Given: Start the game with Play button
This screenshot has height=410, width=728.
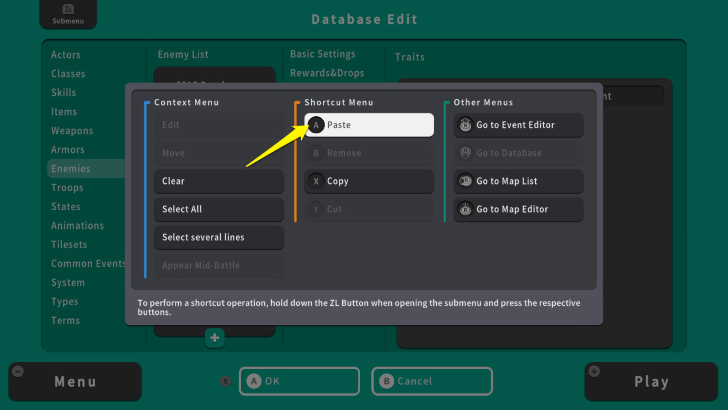Looking at the screenshot, I should (651, 382).
